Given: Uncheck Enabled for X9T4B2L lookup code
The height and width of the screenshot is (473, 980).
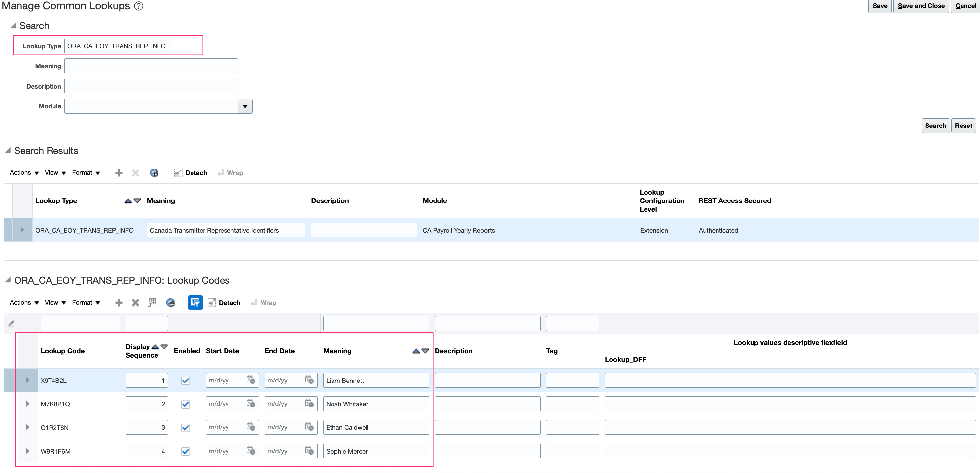Looking at the screenshot, I should [185, 381].
